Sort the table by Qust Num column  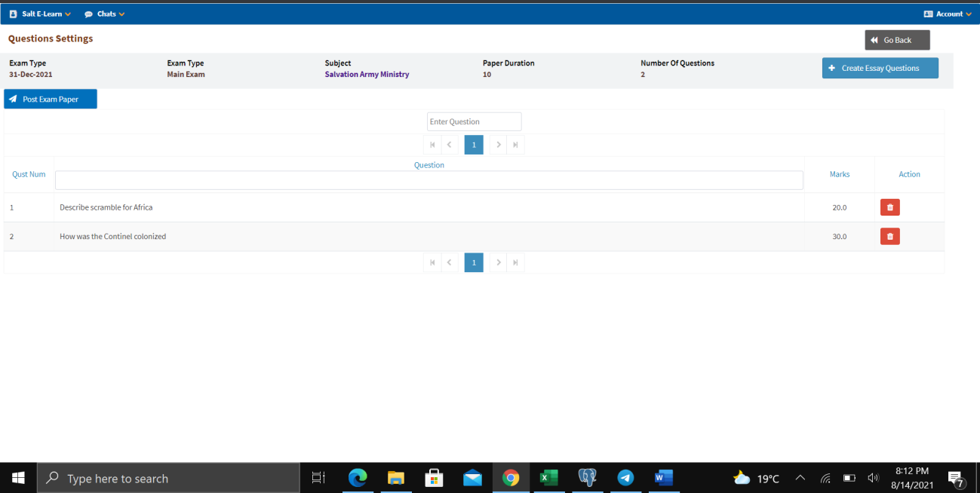[29, 174]
